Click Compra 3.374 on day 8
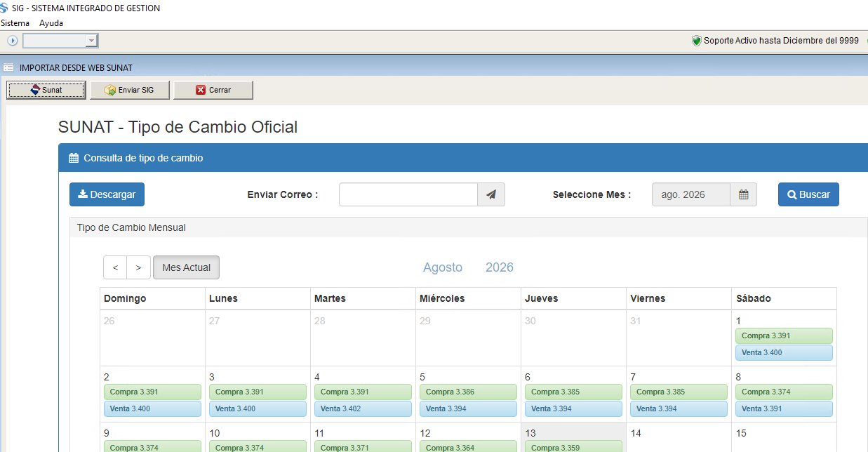This screenshot has height=452, width=868. [x=784, y=392]
